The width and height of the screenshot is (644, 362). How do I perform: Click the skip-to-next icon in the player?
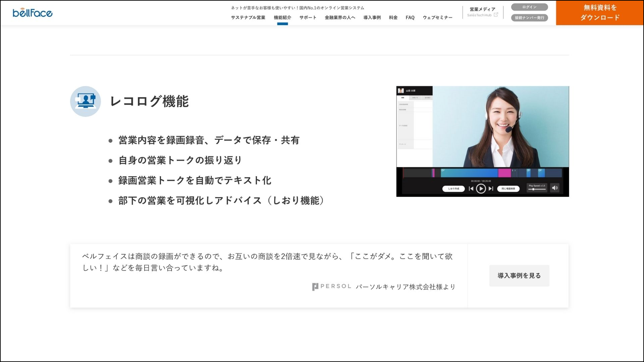tap(491, 188)
